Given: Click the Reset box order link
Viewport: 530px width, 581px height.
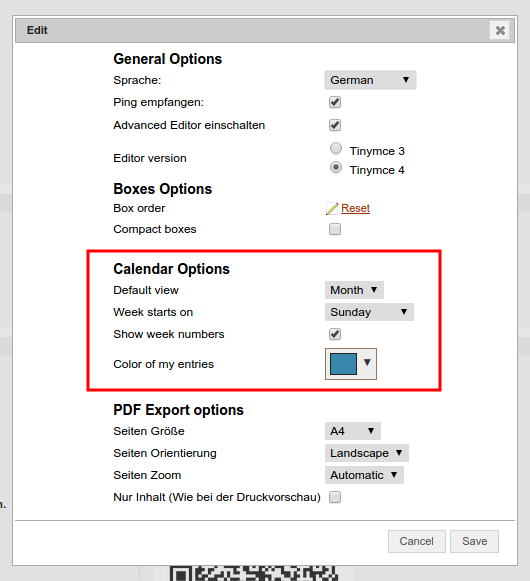Looking at the screenshot, I should (x=355, y=208).
